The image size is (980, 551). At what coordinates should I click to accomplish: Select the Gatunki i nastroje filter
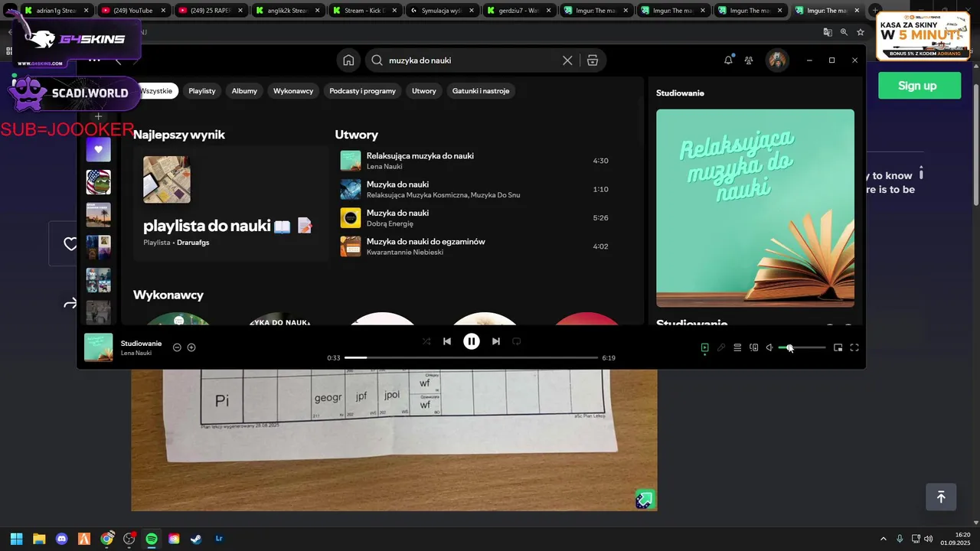coord(481,90)
